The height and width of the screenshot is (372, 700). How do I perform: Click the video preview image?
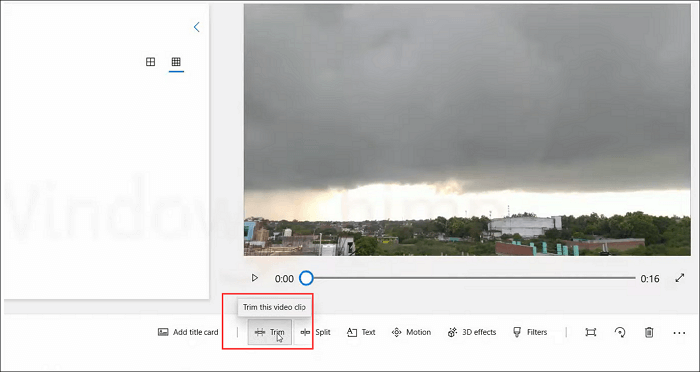467,130
